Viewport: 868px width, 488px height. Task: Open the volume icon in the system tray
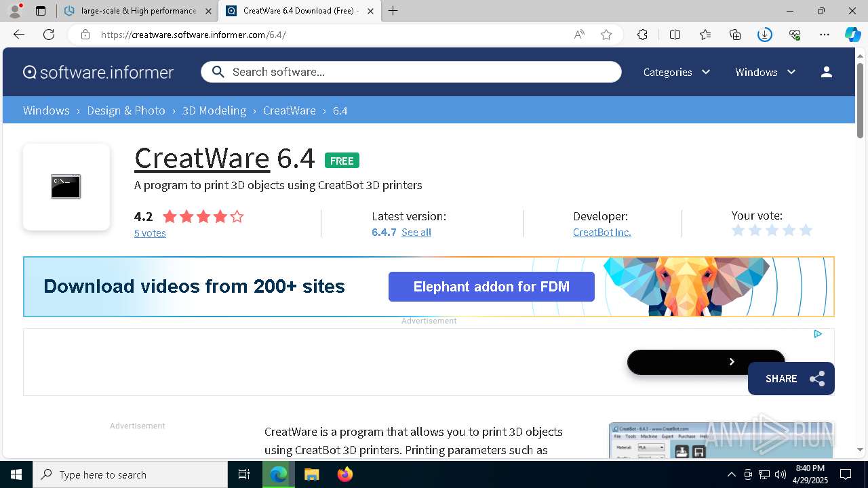pyautogui.click(x=781, y=474)
